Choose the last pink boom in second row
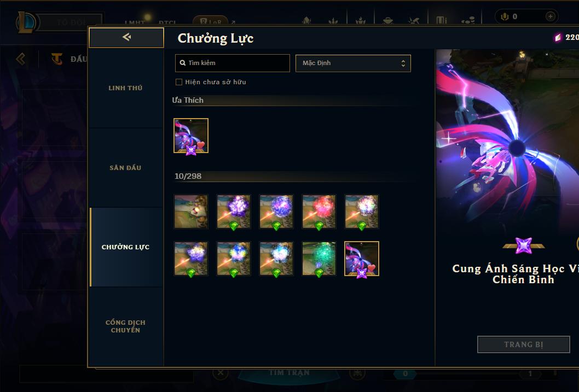 [x=362, y=259]
